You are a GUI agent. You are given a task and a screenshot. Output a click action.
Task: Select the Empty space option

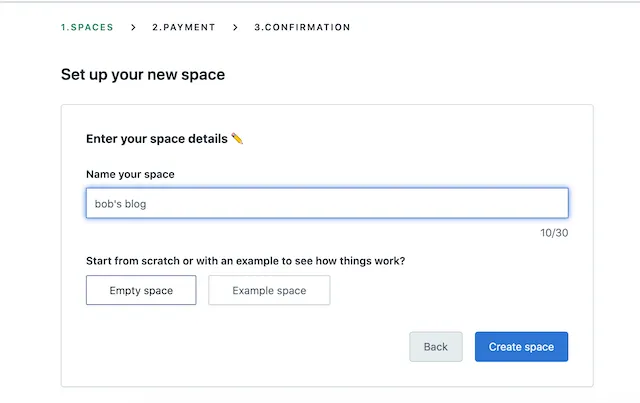point(141,291)
